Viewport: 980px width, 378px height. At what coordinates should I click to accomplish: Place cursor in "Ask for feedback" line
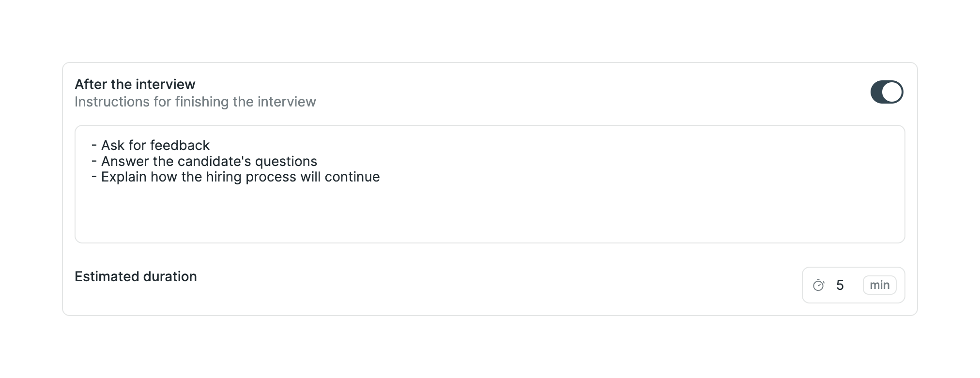[155, 145]
